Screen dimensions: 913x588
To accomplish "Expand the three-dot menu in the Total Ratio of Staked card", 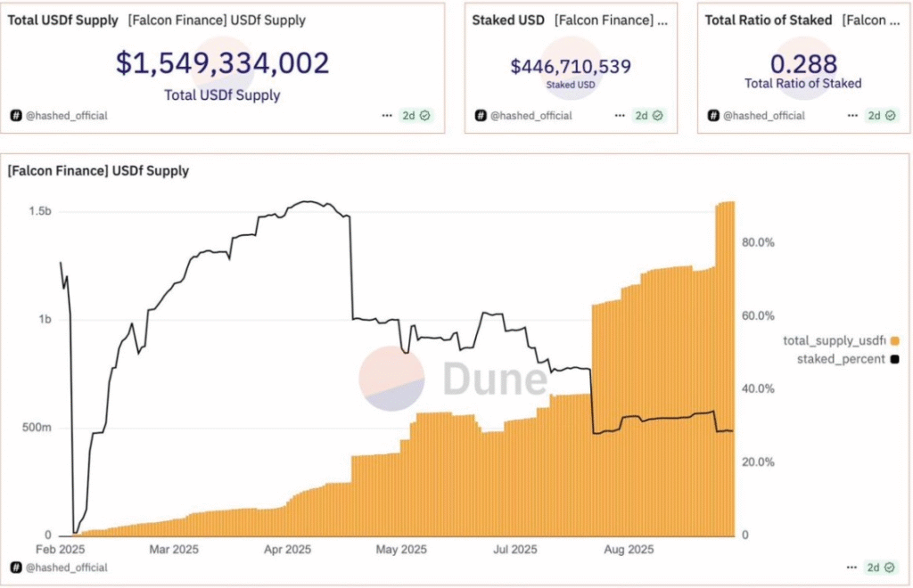I will (851, 116).
